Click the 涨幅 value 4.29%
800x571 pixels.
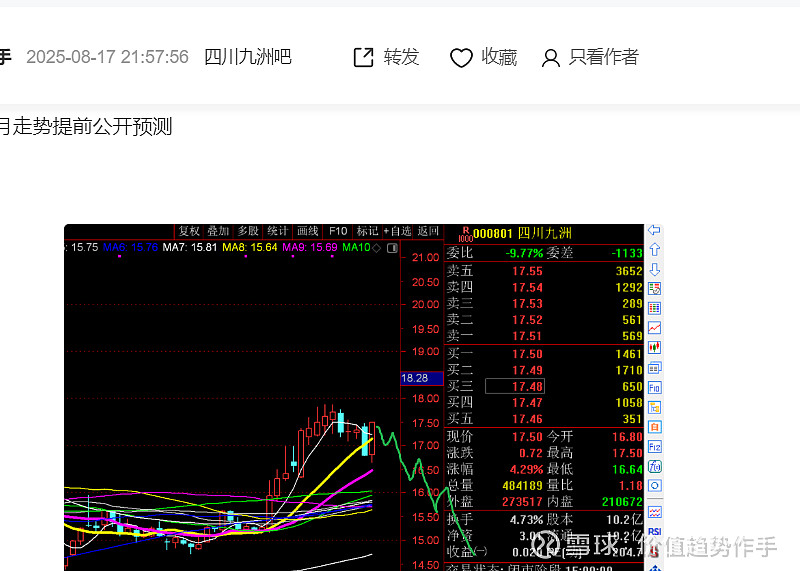coord(527,469)
